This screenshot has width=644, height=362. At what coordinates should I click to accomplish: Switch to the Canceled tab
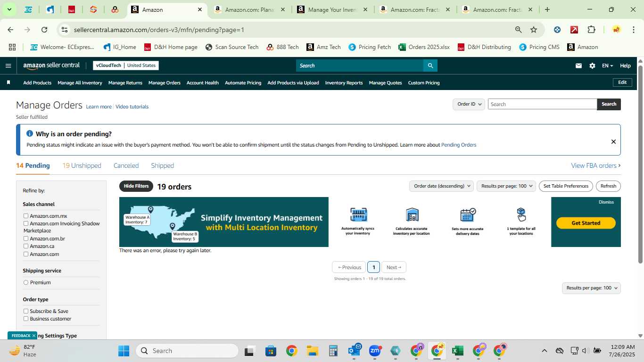(x=126, y=165)
